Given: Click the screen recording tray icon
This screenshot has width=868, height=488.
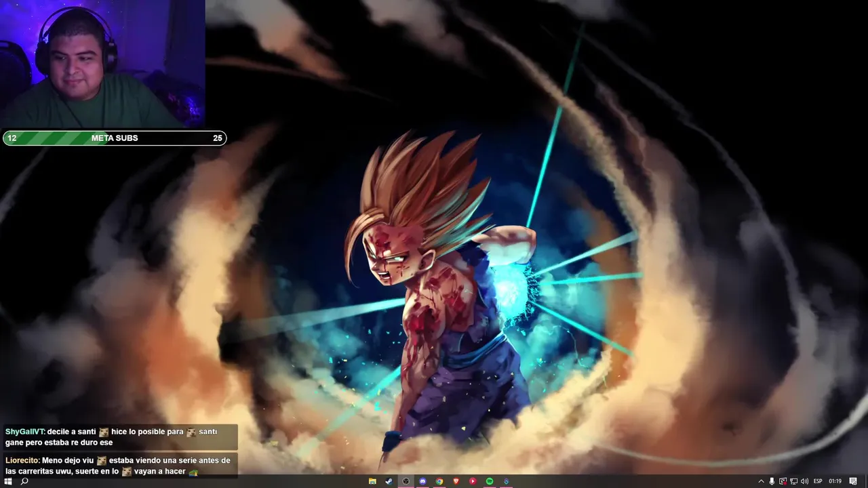Looking at the screenshot, I should coord(783,481).
